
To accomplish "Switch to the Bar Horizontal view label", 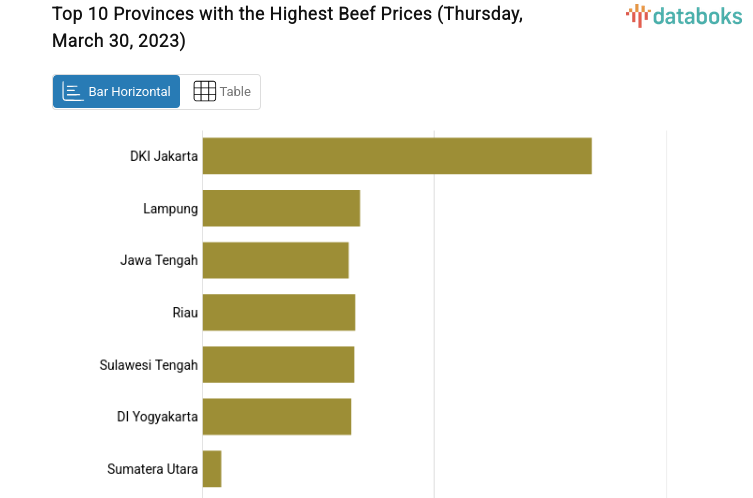I will tap(129, 92).
